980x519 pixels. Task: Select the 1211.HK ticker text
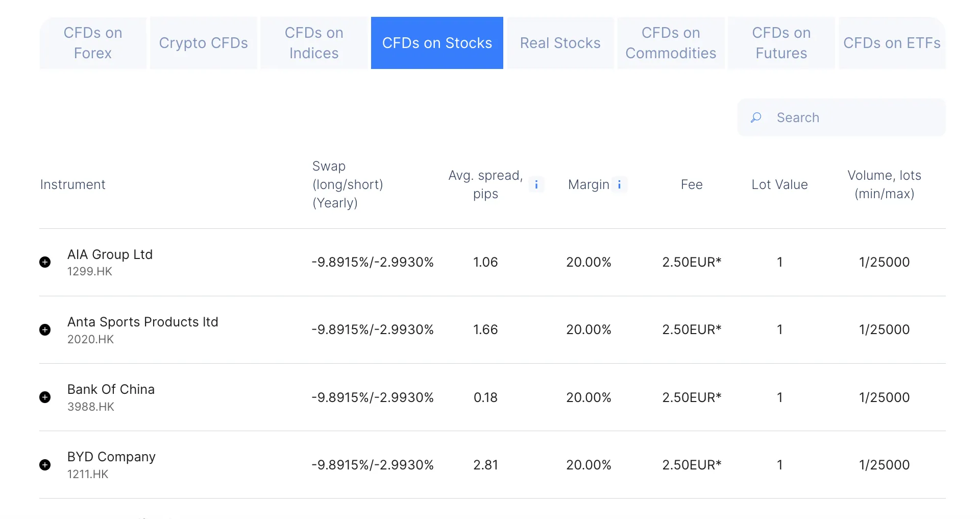(x=88, y=474)
